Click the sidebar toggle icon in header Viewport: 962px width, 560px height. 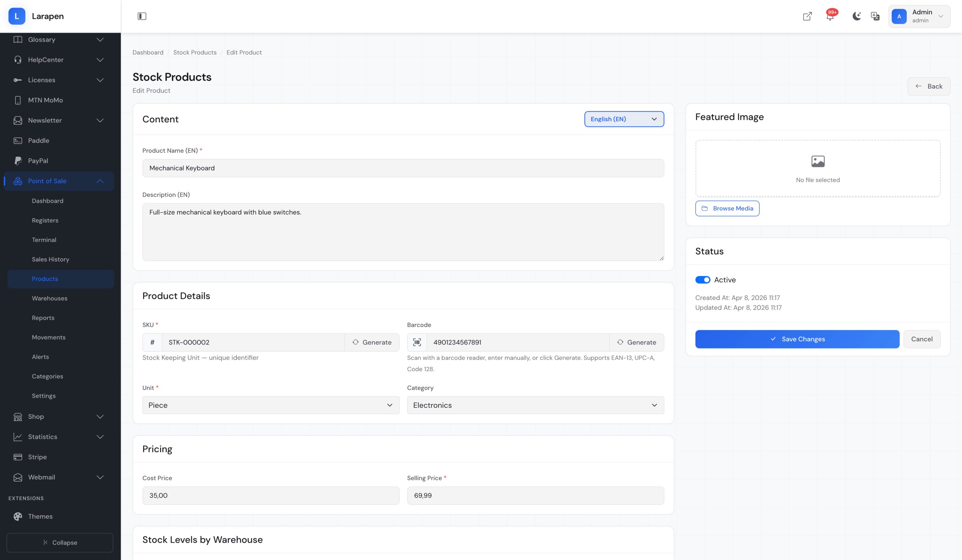tap(142, 16)
